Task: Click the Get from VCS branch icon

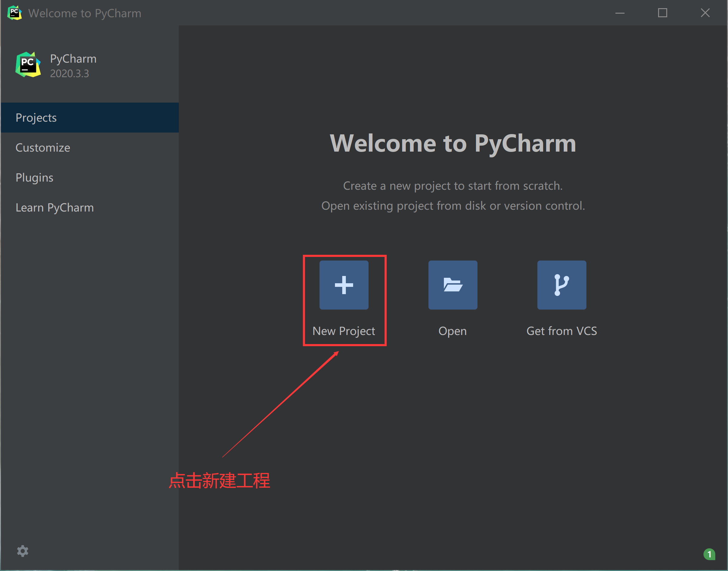Action: 562,285
